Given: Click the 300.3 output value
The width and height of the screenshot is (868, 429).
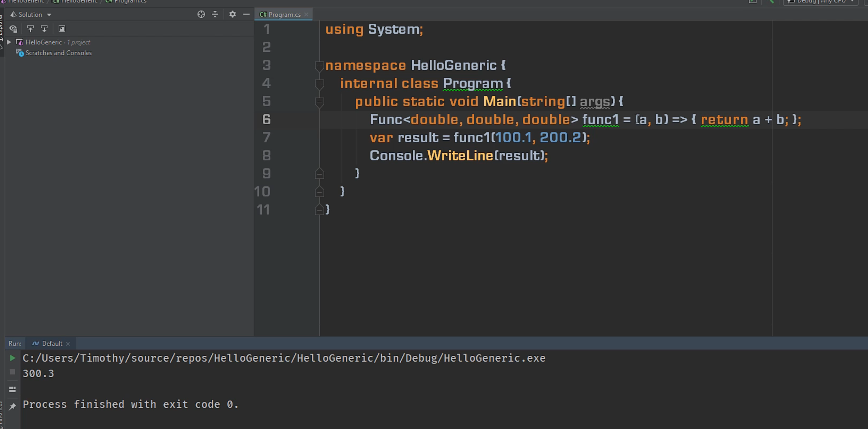Looking at the screenshot, I should coord(38,373).
